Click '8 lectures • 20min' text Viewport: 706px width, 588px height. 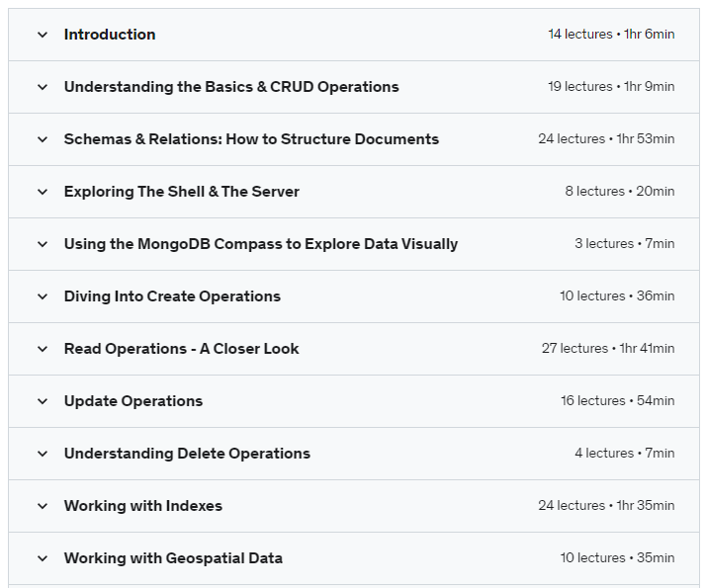(620, 191)
